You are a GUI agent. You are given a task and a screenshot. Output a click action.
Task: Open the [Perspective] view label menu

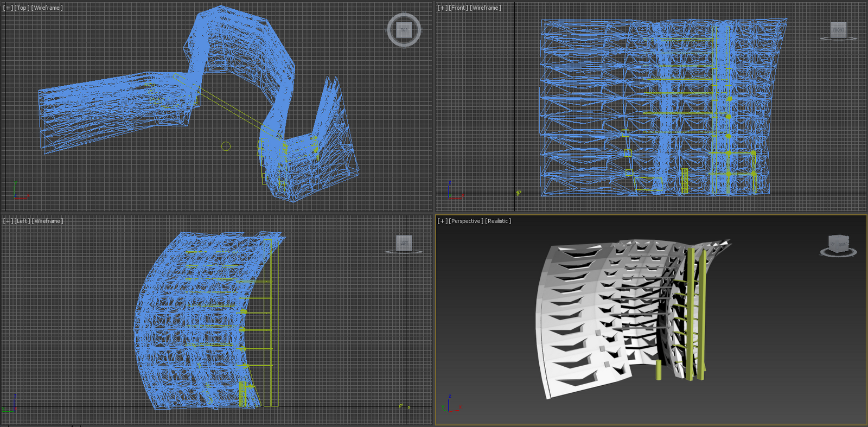point(466,221)
